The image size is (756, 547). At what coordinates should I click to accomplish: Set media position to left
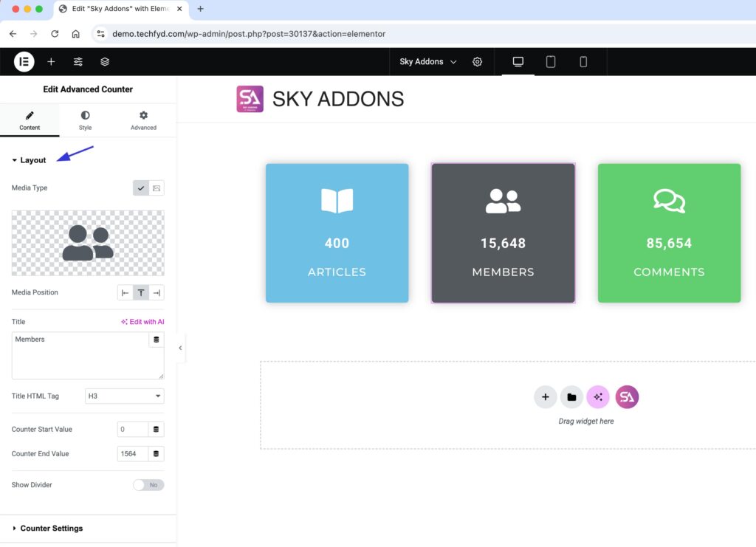click(x=125, y=292)
